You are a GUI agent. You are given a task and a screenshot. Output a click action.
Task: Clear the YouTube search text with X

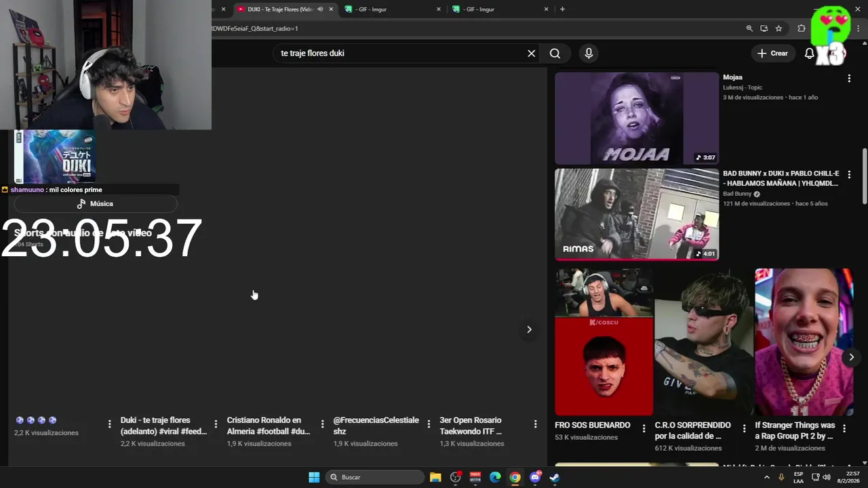(532, 54)
